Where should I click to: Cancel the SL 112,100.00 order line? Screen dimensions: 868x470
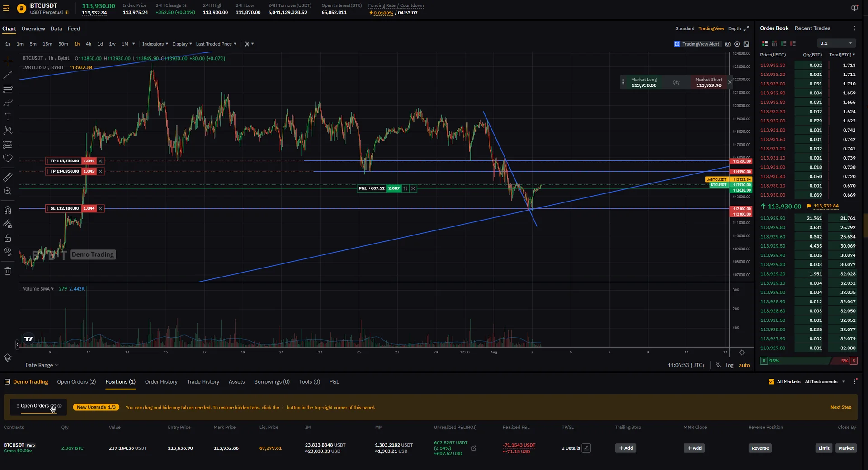point(100,208)
